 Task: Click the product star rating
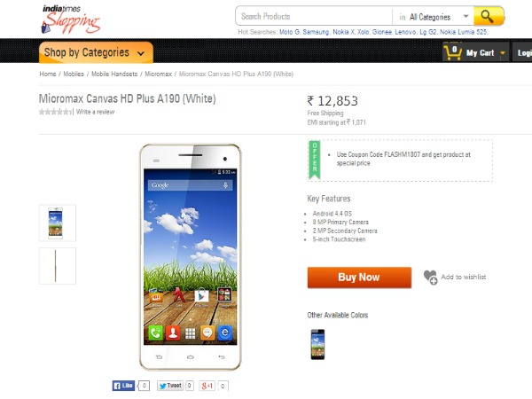(x=55, y=112)
